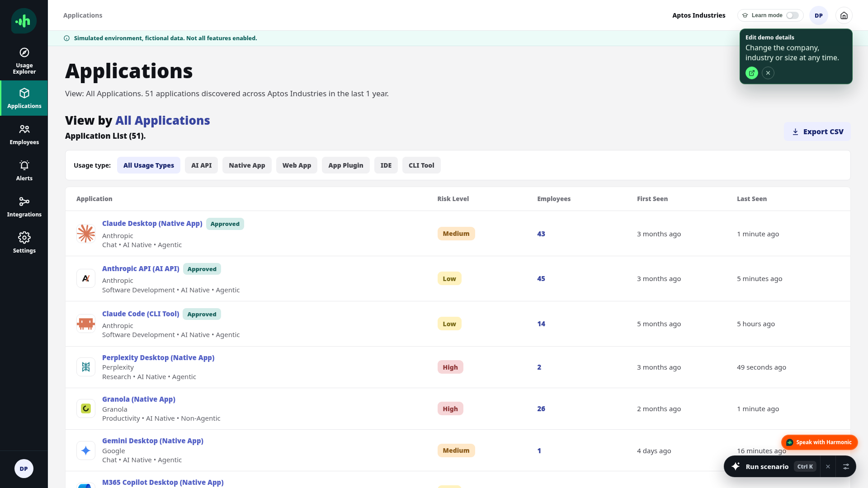Click the DP avatar at sidebar bottom
This screenshot has height=488, width=868.
tap(24, 469)
